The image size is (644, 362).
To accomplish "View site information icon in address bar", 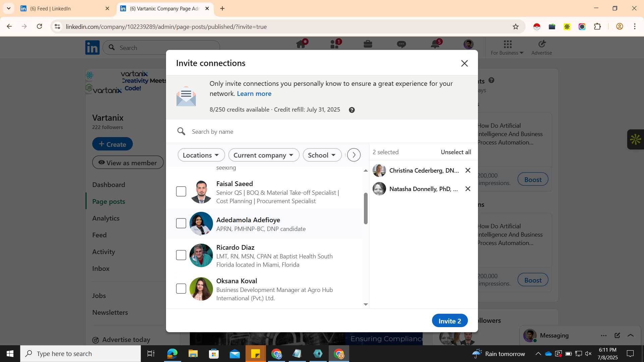I will pyautogui.click(x=57, y=26).
